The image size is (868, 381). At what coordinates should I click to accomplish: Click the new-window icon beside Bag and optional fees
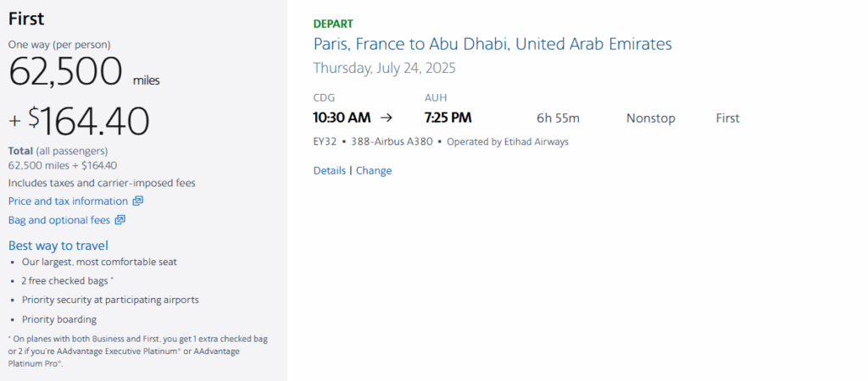[120, 220]
